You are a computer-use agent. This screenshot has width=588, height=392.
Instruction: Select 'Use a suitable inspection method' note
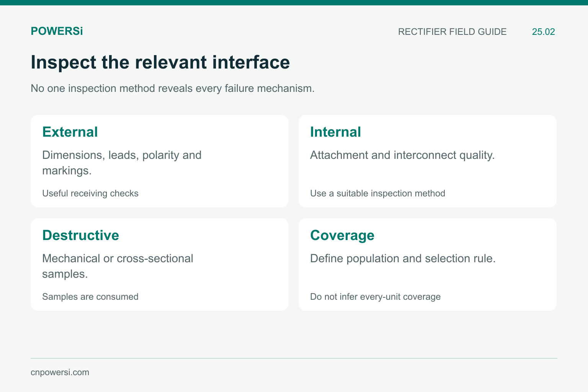[377, 193]
